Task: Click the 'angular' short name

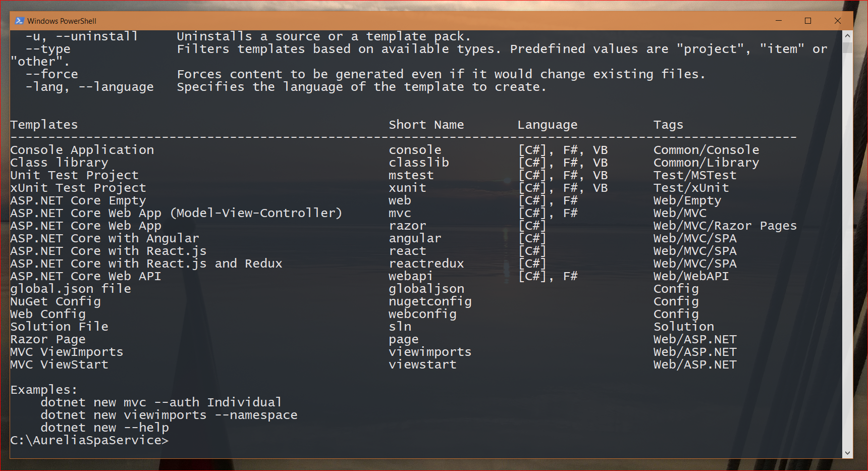Action: pos(415,238)
